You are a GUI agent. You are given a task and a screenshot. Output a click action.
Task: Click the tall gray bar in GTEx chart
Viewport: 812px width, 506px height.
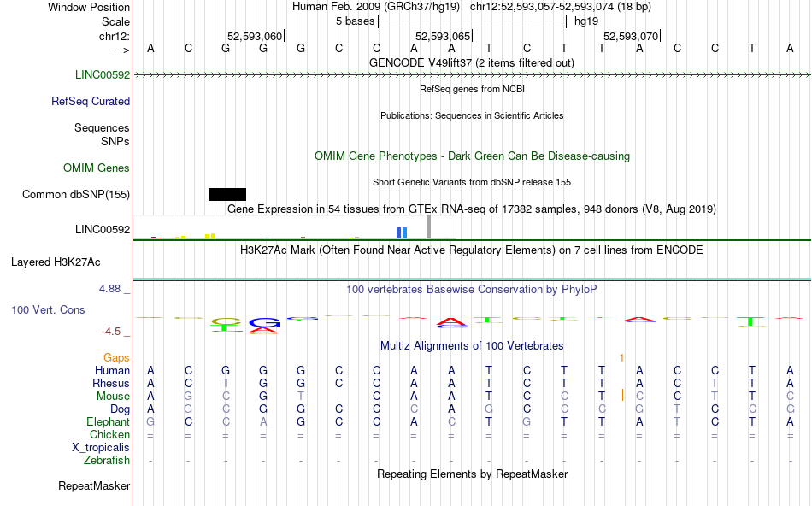click(x=428, y=227)
